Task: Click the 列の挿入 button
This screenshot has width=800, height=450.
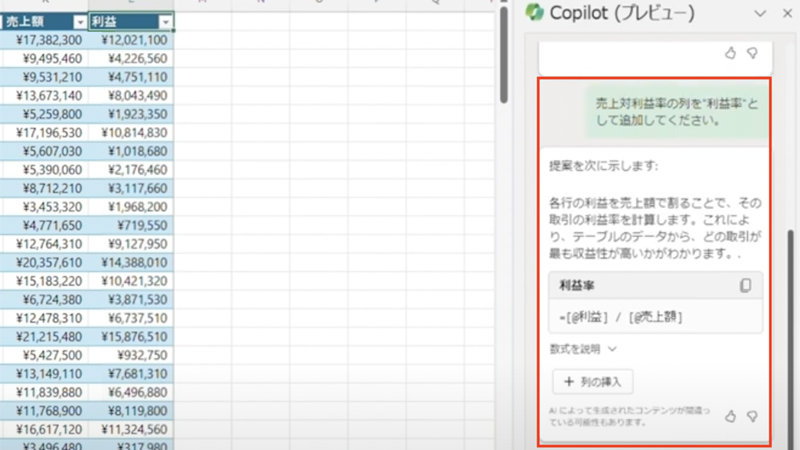Action: point(592,381)
